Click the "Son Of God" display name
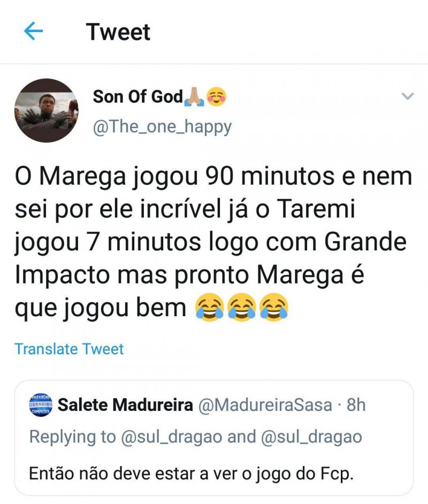The width and height of the screenshot is (428, 504). (137, 97)
